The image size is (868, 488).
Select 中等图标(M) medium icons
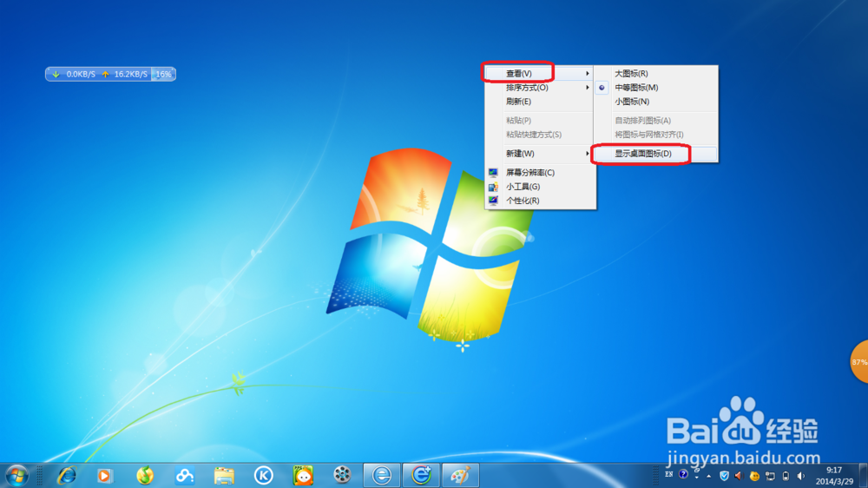click(656, 88)
